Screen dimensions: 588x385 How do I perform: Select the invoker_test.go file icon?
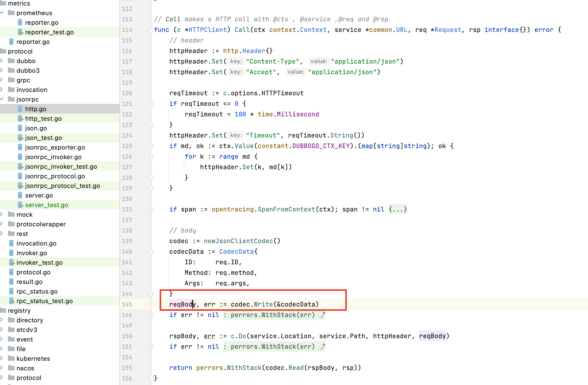(x=11, y=263)
